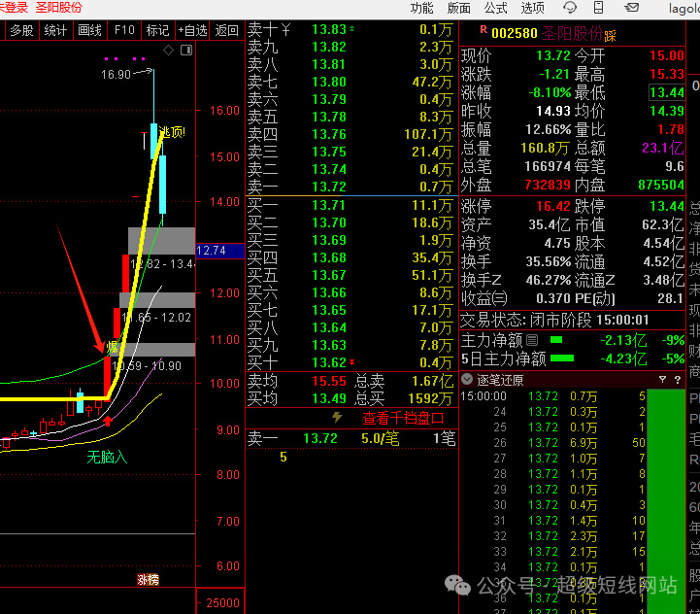Open the help question mark in 逐笔还原

point(678,380)
